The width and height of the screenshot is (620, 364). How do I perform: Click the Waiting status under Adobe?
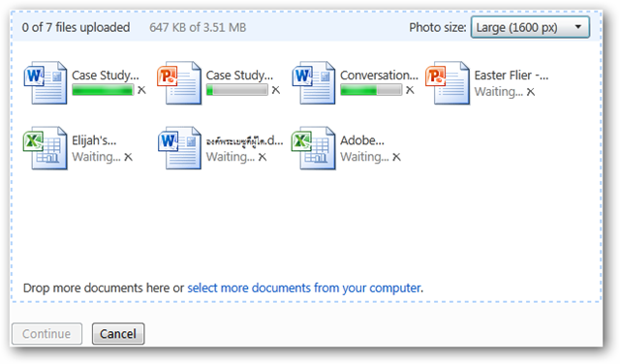pos(364,157)
